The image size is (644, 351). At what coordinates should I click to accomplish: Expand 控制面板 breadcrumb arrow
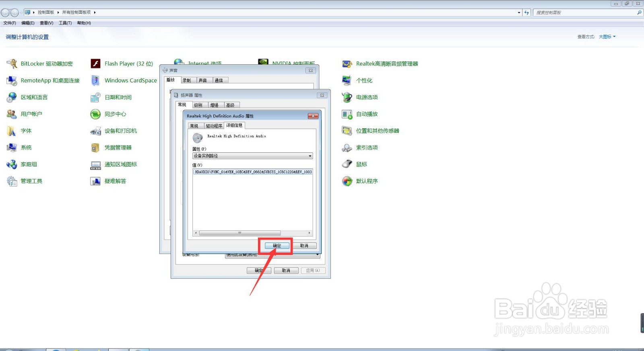click(x=58, y=12)
